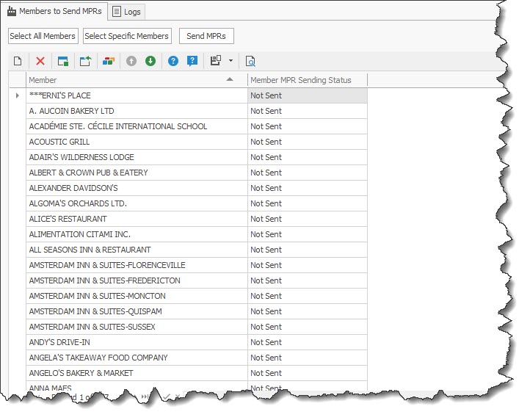530x420 pixels.
Task: Click the Member MPR Sending Status column header
Action: pos(307,80)
